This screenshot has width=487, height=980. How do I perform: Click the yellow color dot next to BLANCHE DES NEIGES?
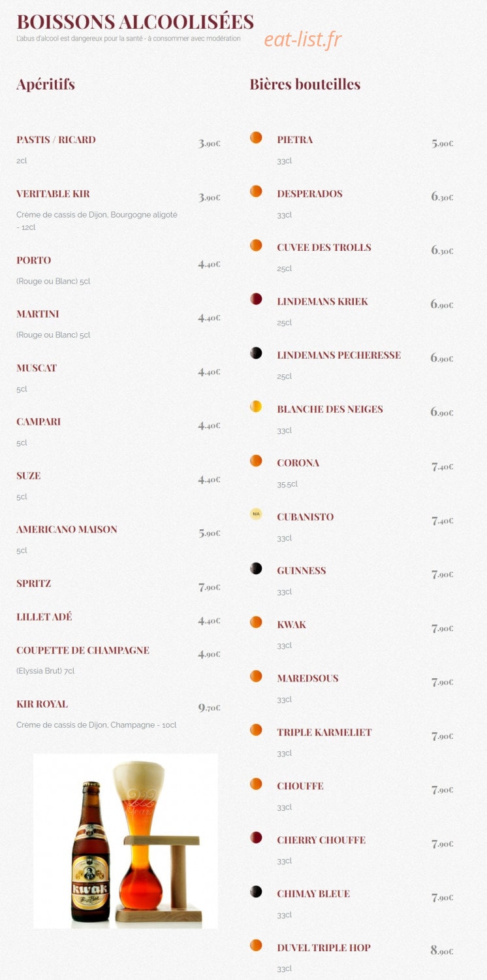(x=256, y=407)
